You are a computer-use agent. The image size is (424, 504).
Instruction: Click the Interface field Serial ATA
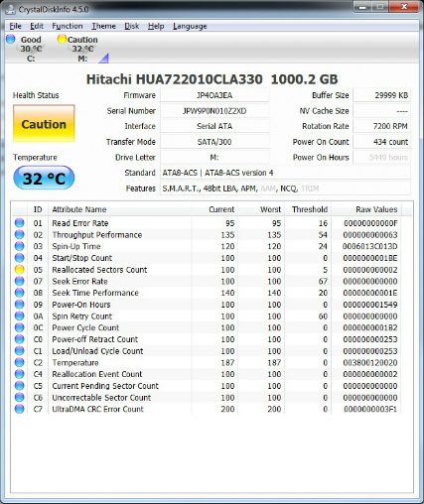pyautogui.click(x=214, y=126)
